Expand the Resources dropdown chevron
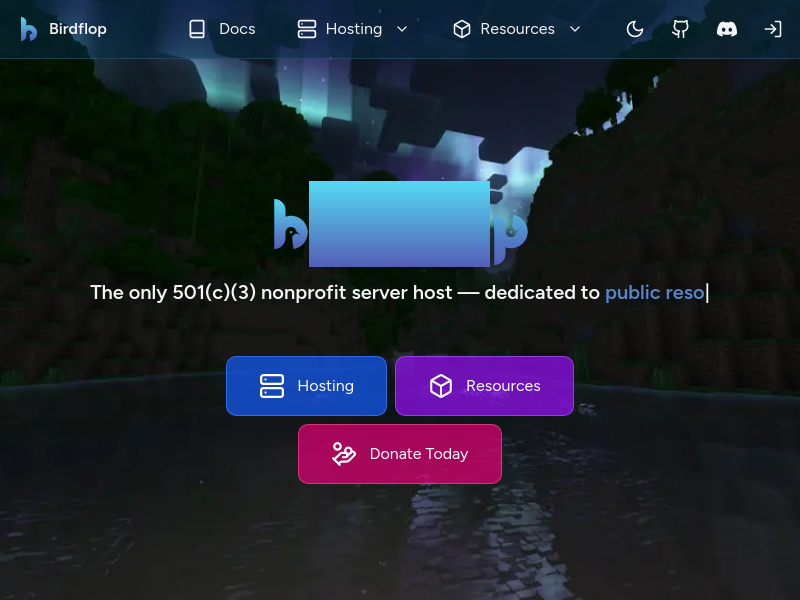Screen dimensions: 800x600 [575, 29]
